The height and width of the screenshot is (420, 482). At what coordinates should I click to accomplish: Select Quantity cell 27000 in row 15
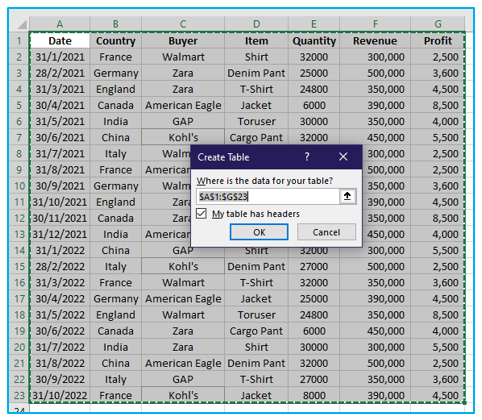(x=314, y=266)
